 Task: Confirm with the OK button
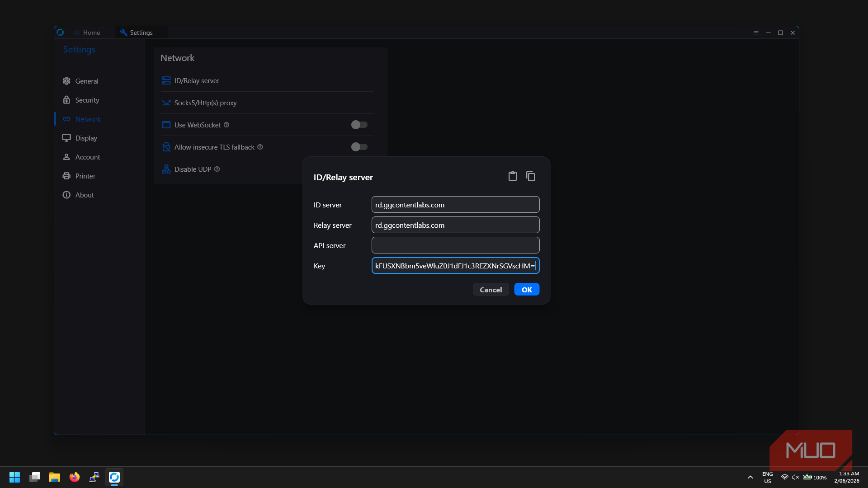pyautogui.click(x=527, y=290)
